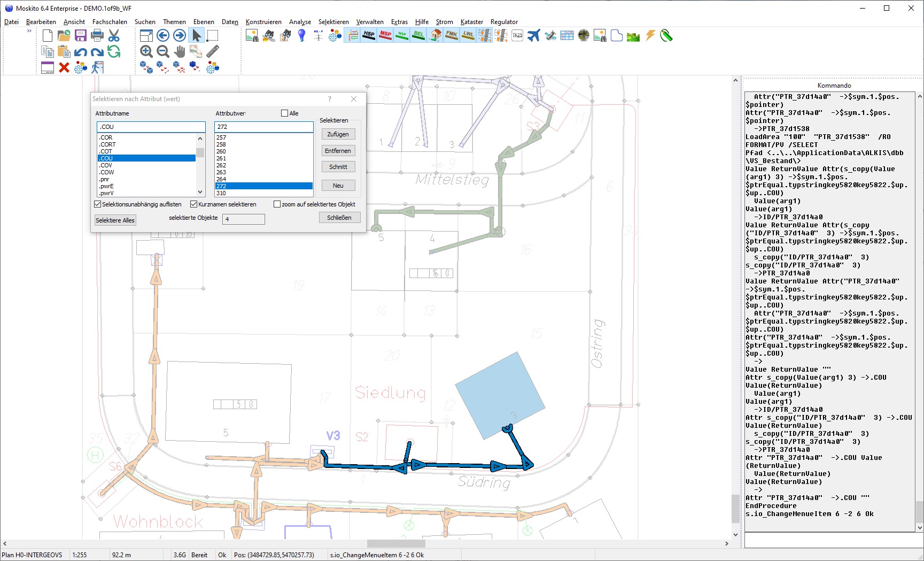Click the green refresh arrows icon
This screenshot has width=924, height=561.
[x=114, y=51]
